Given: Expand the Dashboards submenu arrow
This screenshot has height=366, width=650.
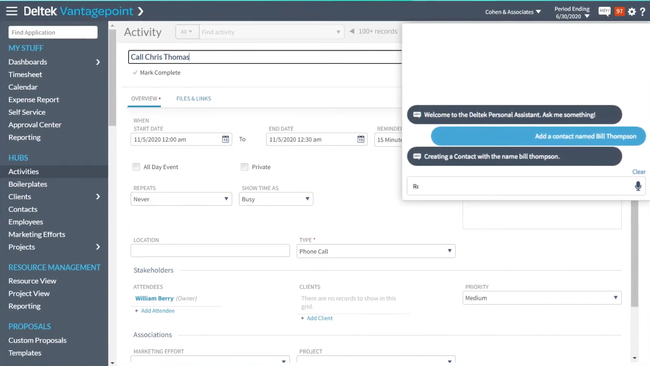Looking at the screenshot, I should click(98, 62).
